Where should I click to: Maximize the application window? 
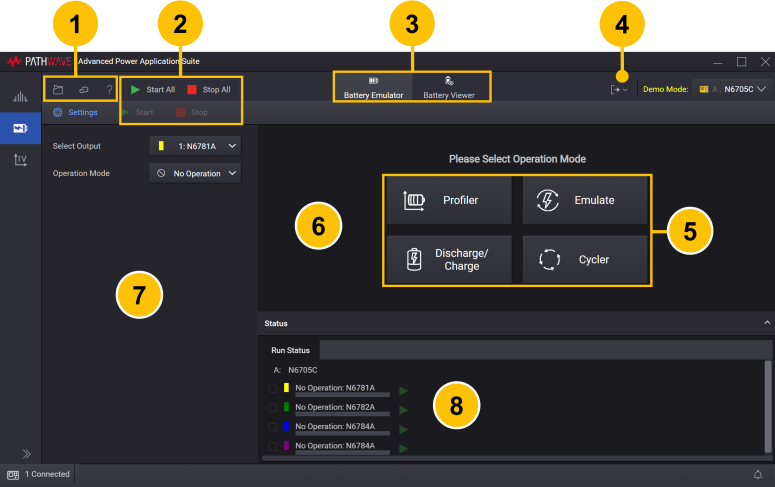(741, 62)
